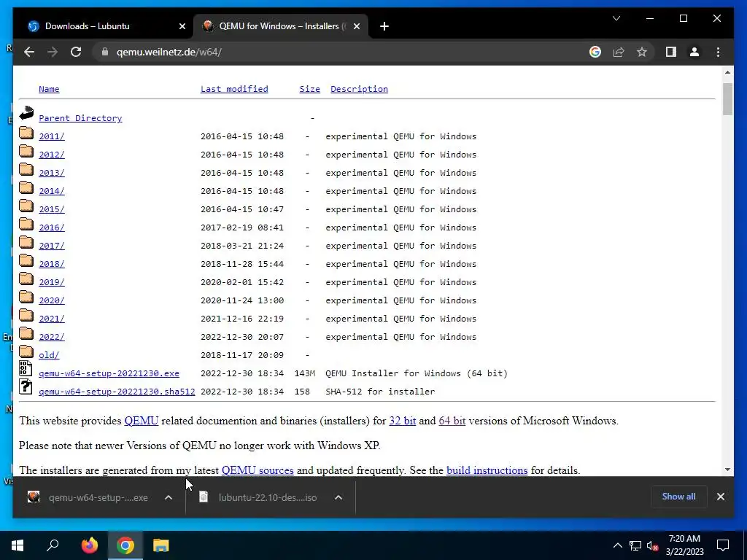Select the QEMU for Windows – Installers tab
The width and height of the screenshot is (747, 560).
[x=281, y=26]
